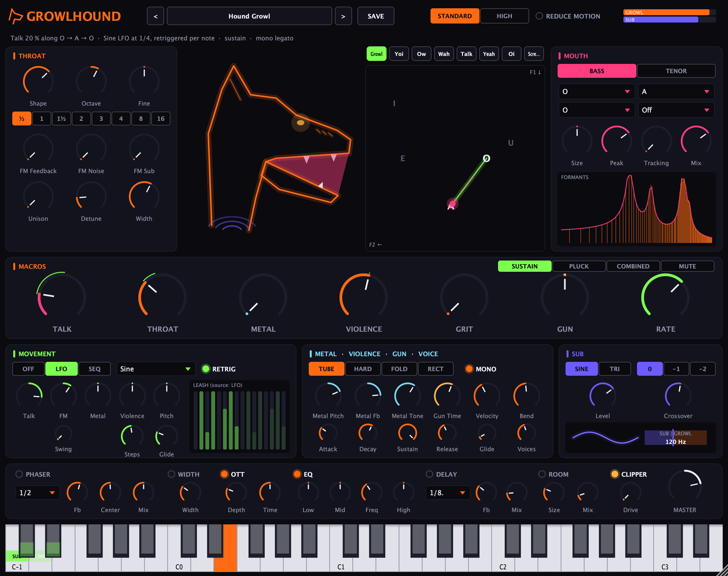Switch to COMBINED mode

coord(633,266)
